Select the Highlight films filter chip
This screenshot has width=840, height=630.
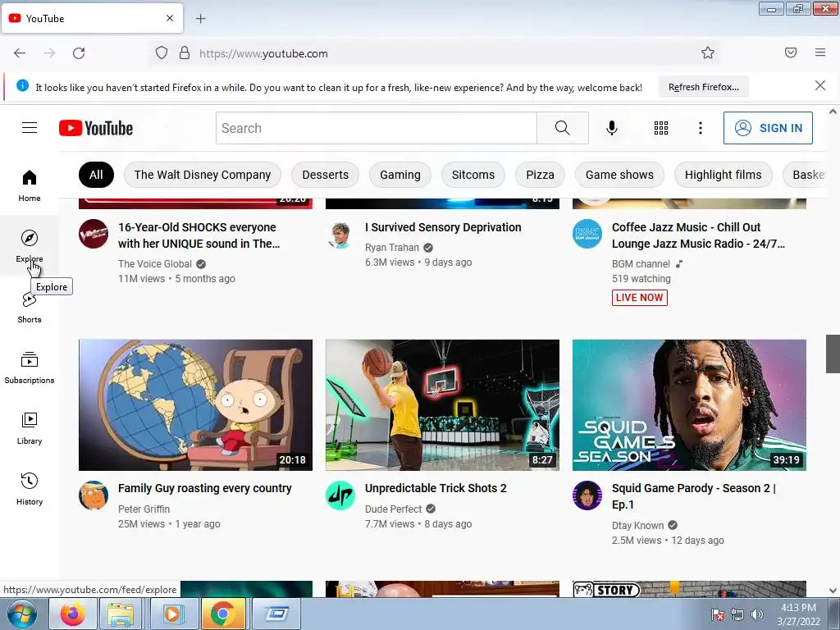tap(724, 175)
